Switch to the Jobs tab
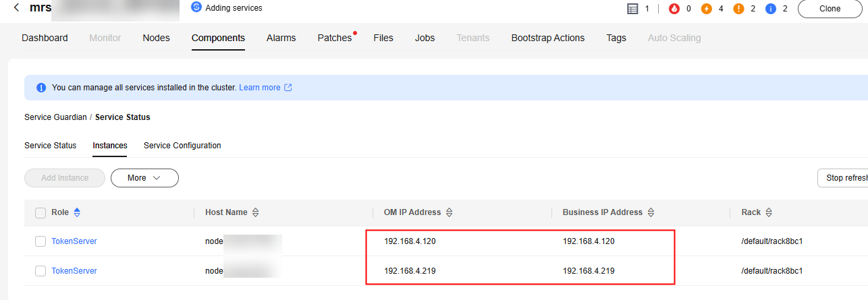The width and height of the screenshot is (868, 300). (425, 38)
